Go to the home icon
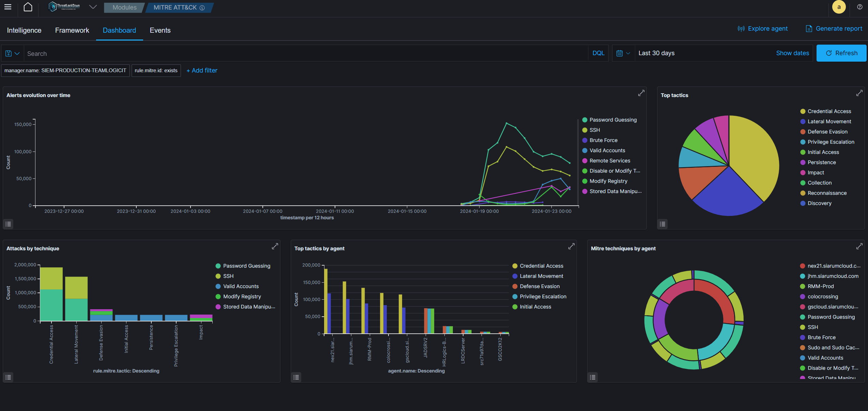868x411 pixels. pyautogui.click(x=28, y=7)
